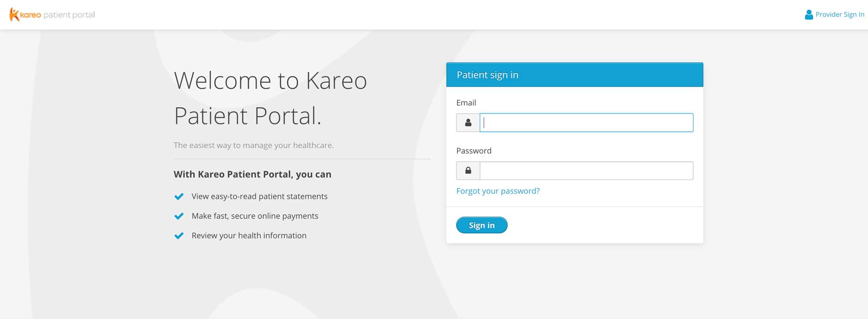Select the Password field label

click(474, 150)
